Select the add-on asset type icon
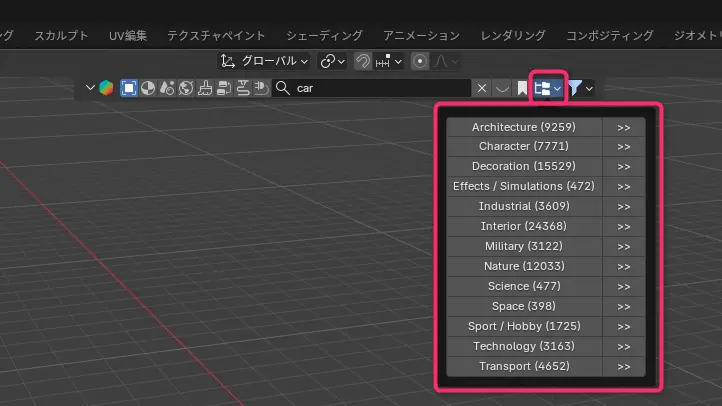The height and width of the screenshot is (406, 722). point(261,88)
